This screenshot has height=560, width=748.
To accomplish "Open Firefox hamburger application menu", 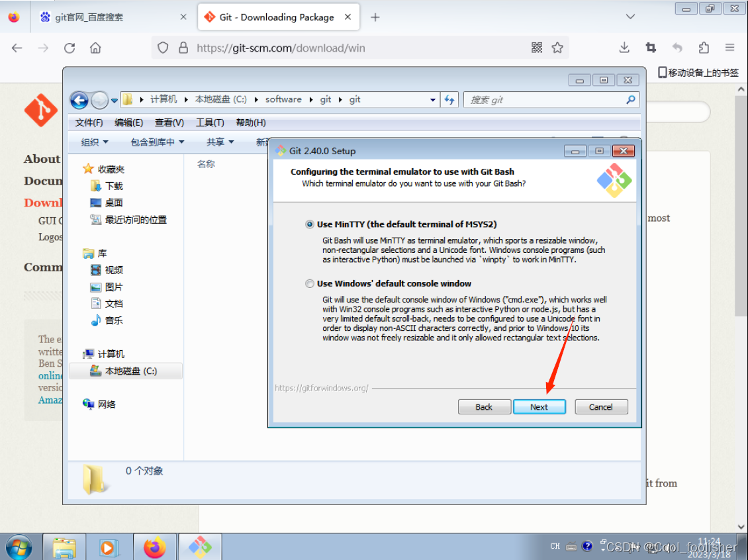I will (730, 48).
